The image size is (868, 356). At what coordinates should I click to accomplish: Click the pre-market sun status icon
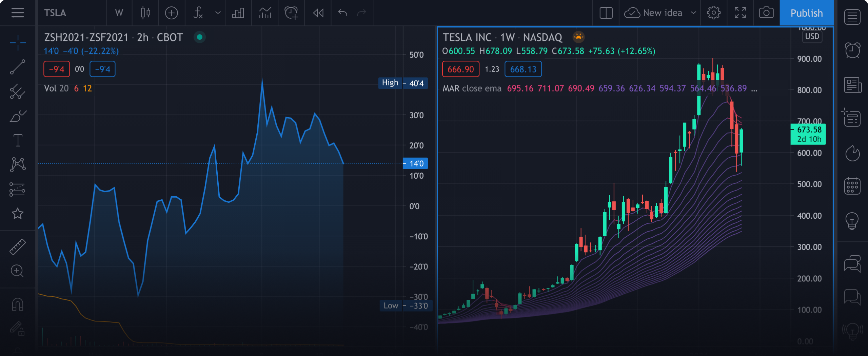(x=578, y=37)
